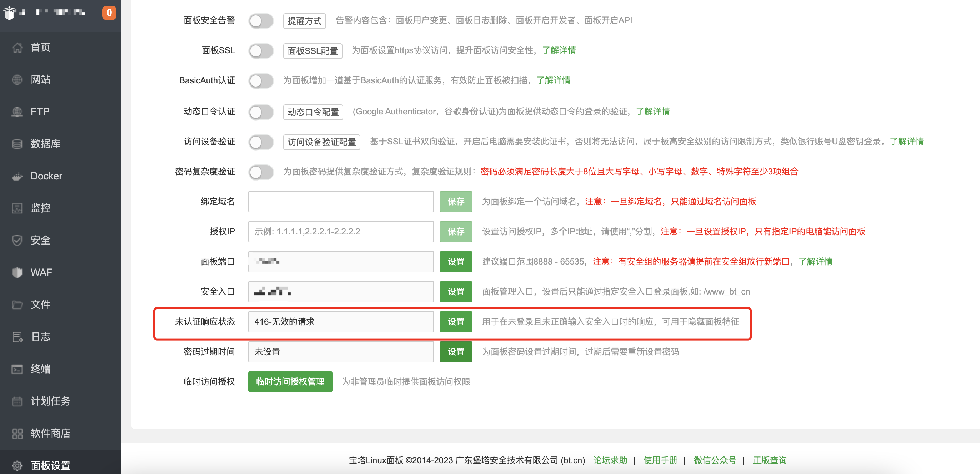The height and width of the screenshot is (474, 980).
Task: Click the monitor chart icon beside 监控
Action: point(17,208)
